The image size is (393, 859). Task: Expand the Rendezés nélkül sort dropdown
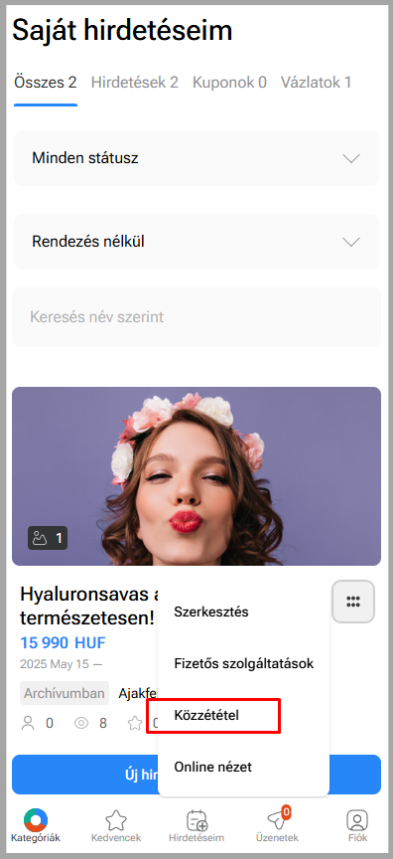(x=196, y=242)
